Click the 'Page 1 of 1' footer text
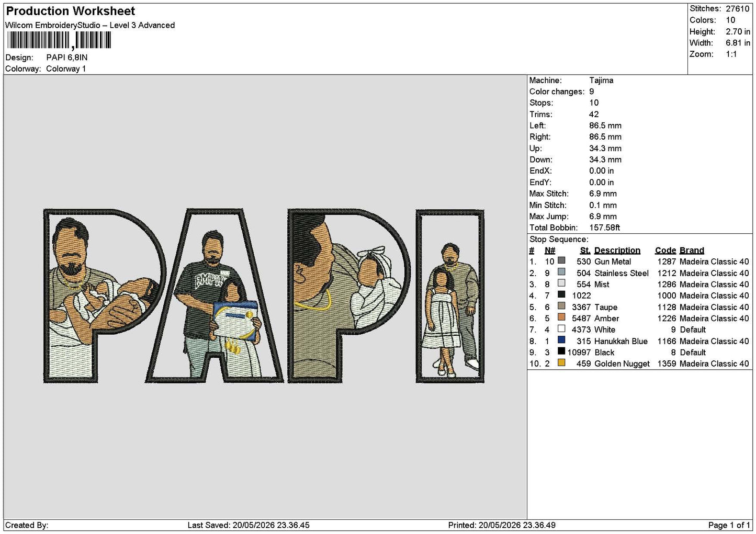The height and width of the screenshot is (534, 756). point(729,525)
